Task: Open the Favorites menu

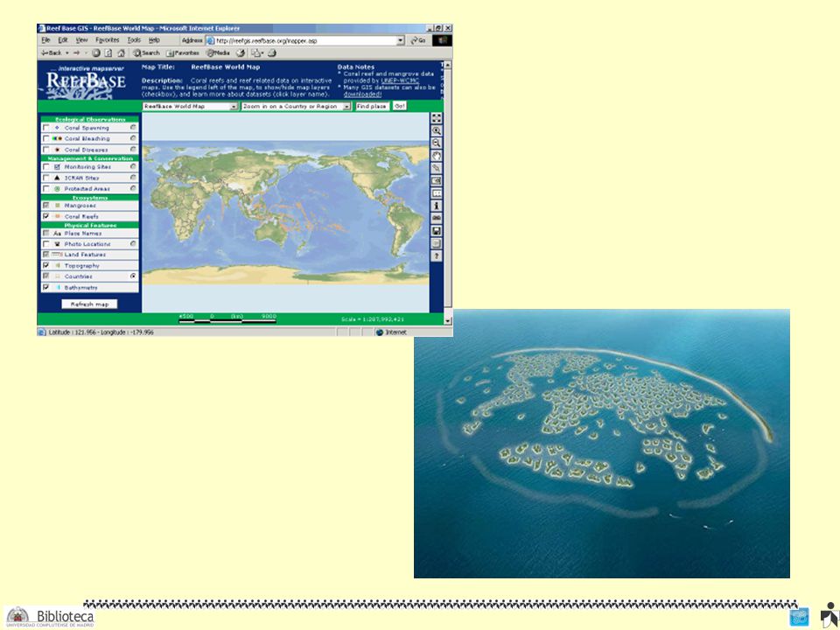Action: coord(107,40)
